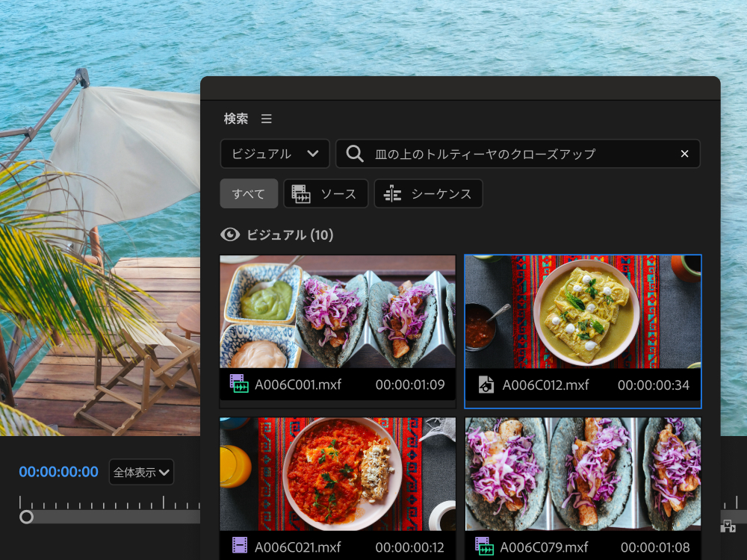Toggle the シーケンス results filter
The image size is (747, 560).
(x=428, y=193)
